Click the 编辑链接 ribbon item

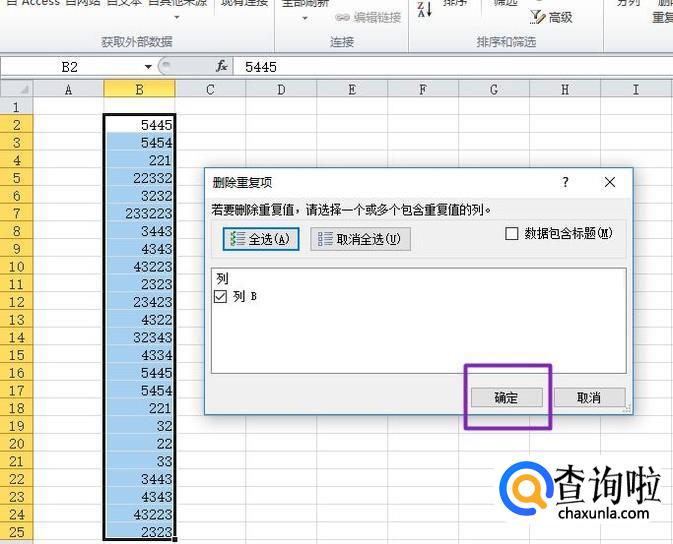pos(368,18)
